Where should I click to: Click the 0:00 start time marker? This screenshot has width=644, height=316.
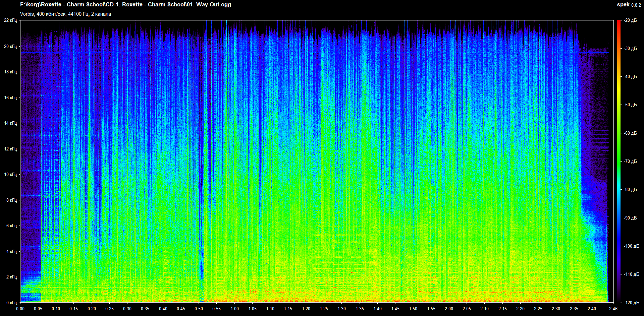[20, 309]
